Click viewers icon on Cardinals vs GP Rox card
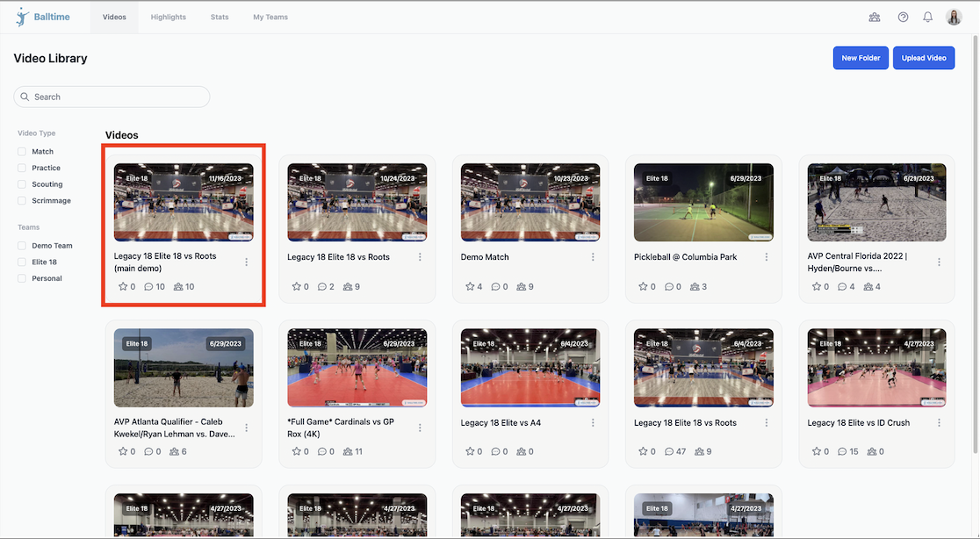980x539 pixels. click(348, 451)
